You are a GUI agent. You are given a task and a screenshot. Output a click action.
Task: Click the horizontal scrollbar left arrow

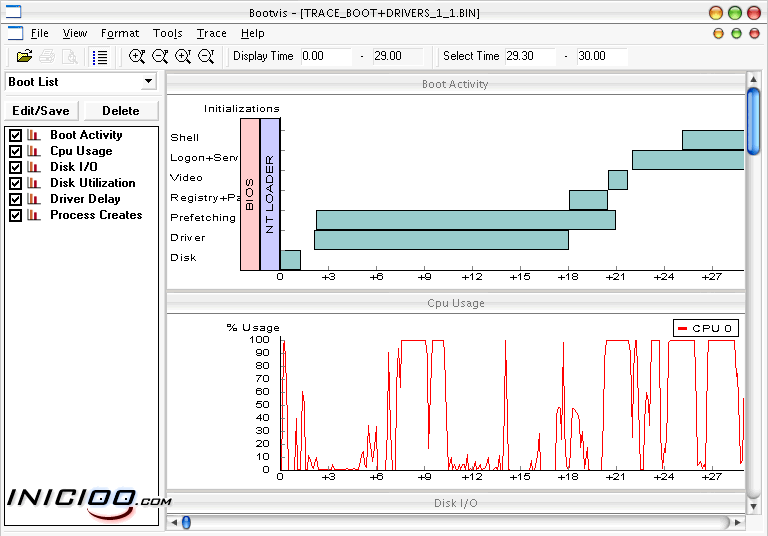coord(174,522)
